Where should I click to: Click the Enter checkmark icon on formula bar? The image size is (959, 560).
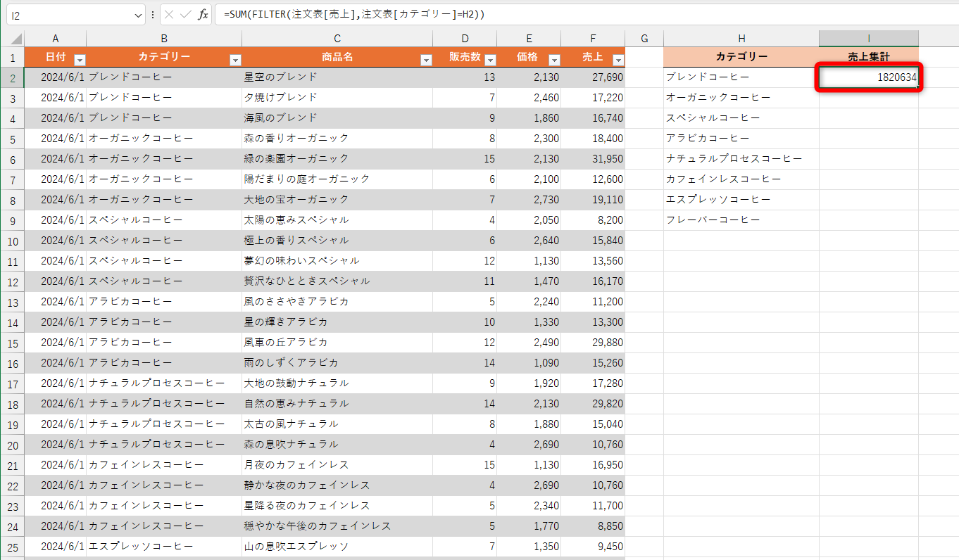185,14
